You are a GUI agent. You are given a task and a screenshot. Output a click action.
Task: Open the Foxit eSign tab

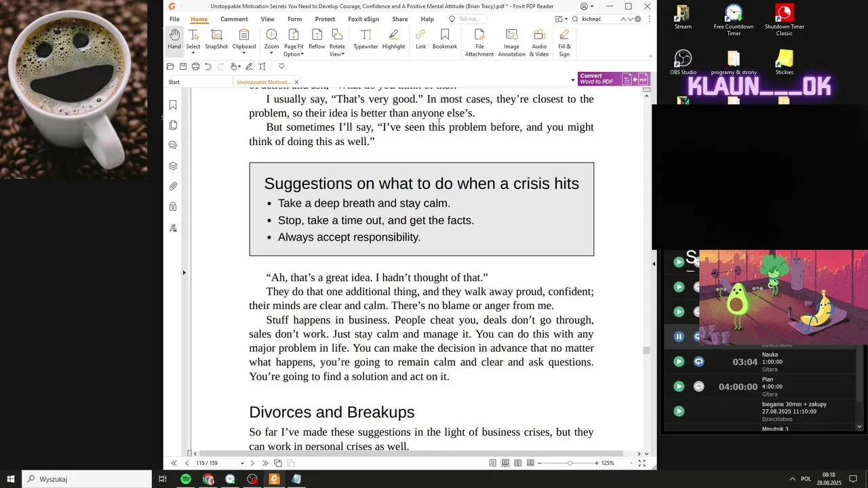click(x=363, y=19)
